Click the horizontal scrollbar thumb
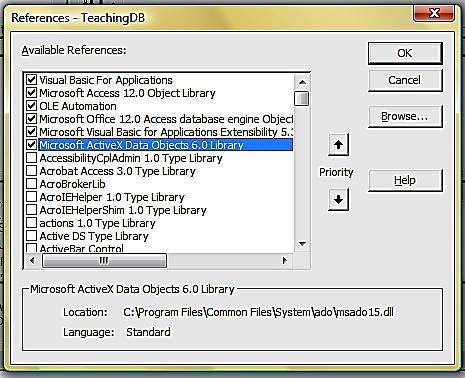 (104, 260)
